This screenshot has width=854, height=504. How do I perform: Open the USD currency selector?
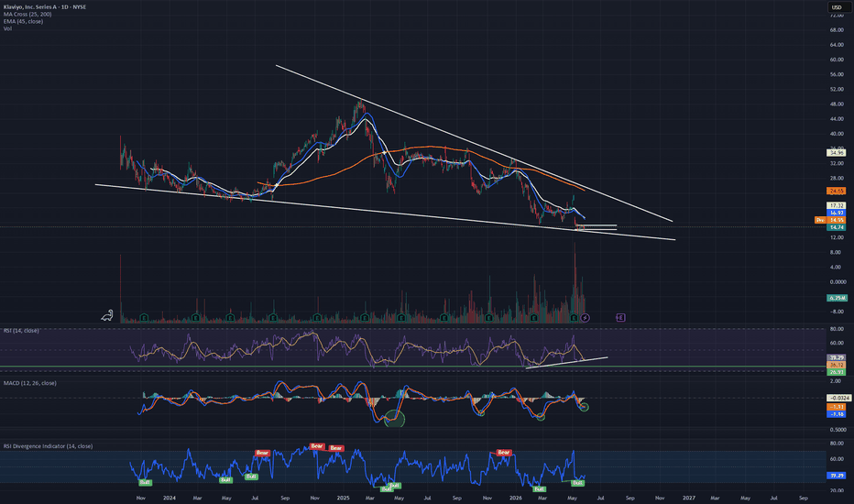click(838, 7)
